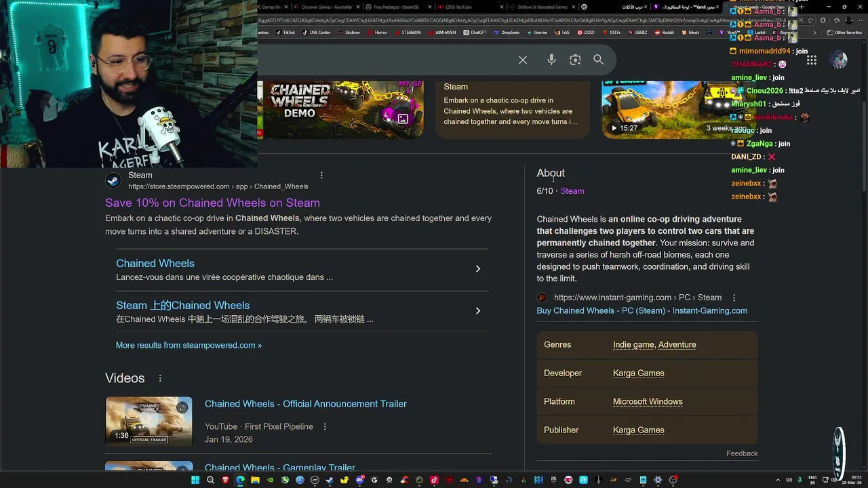This screenshot has width=868, height=488.
Task: Open Save 10% on Chained Wheels on Steam
Action: pos(212,203)
